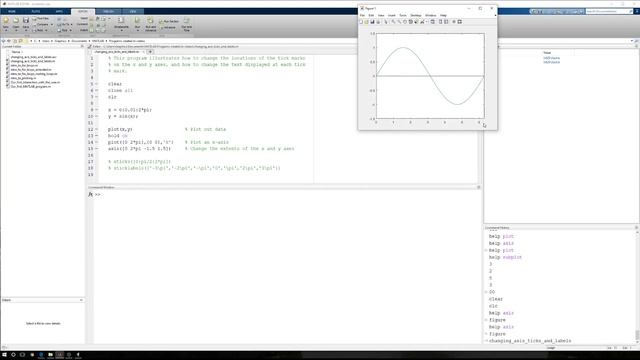
Task: Select 'changing_axis_ticks_and_labels' entry in Command History
Action: tap(530, 341)
